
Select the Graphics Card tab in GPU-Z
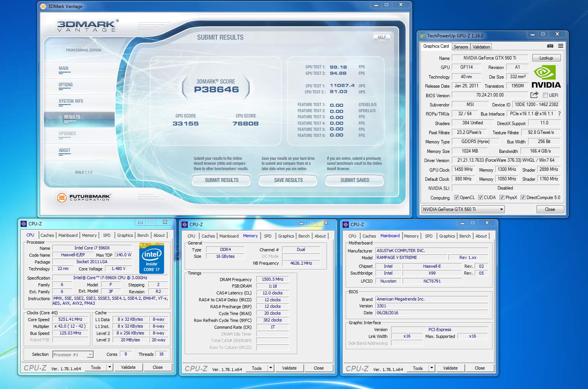(x=436, y=46)
